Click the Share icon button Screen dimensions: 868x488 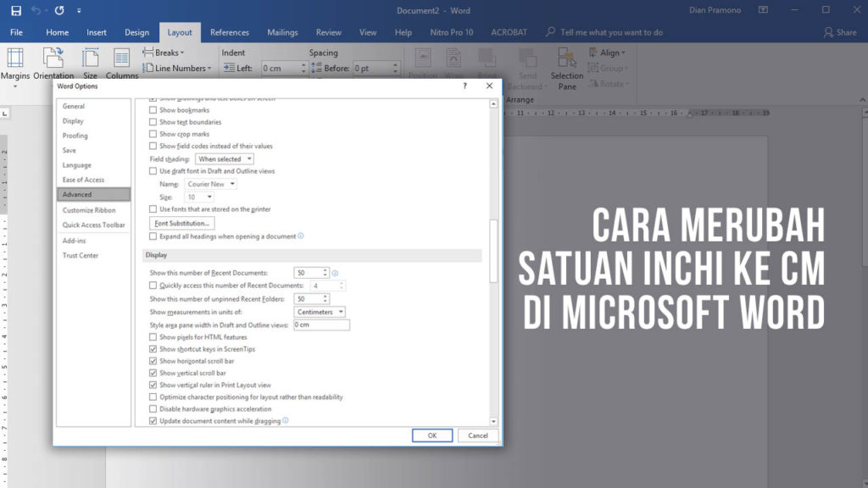tap(840, 33)
